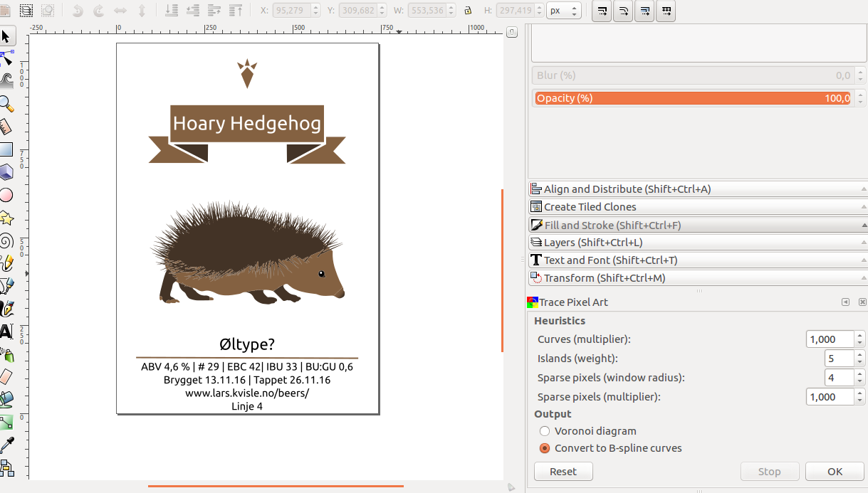Reset the Trace Pixel Art settings

[563, 471]
